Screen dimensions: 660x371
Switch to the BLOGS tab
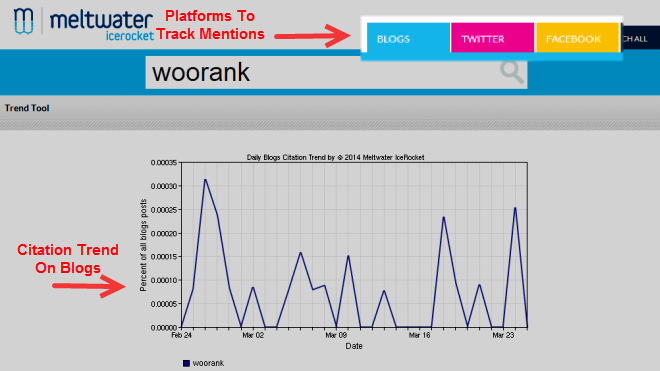click(408, 38)
